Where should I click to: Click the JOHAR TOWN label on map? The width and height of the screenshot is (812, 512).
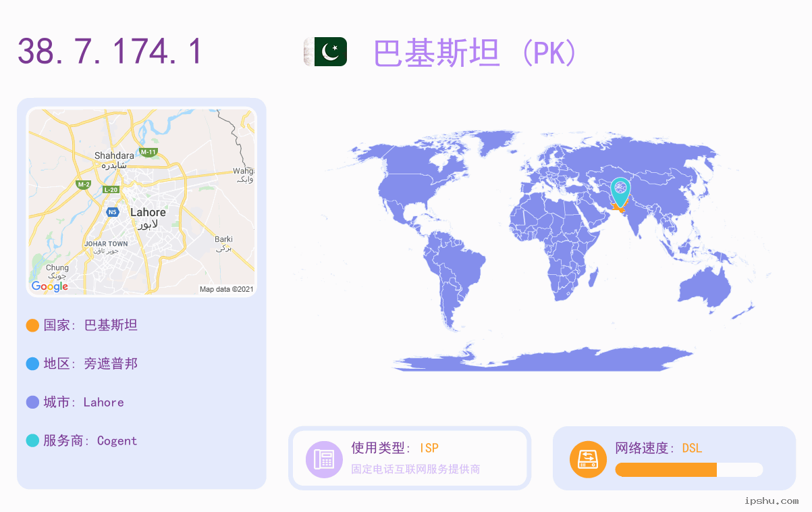tap(106, 244)
